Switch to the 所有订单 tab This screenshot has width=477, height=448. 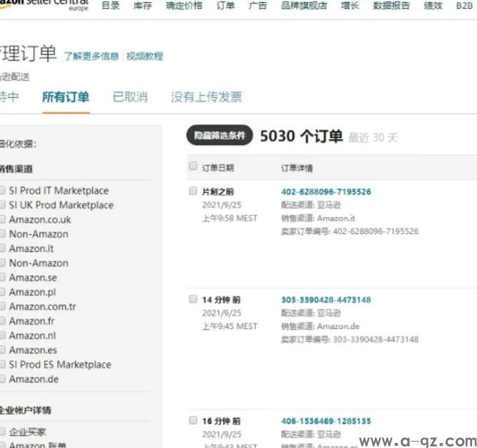66,97
